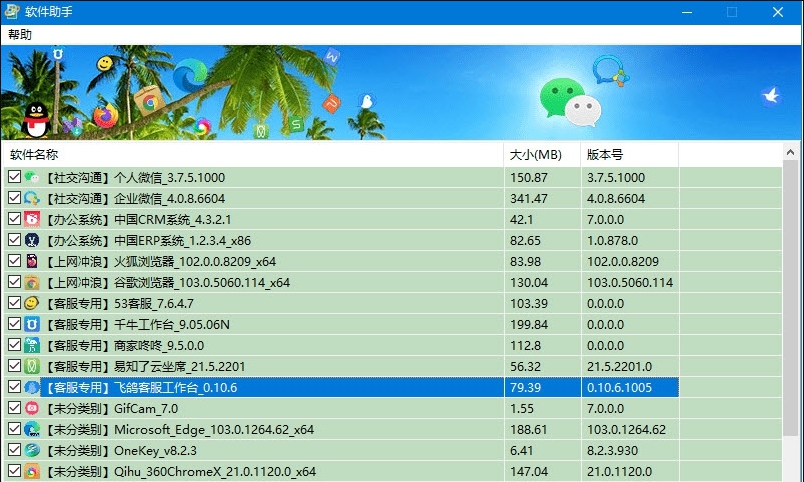Toggle the 中国ERP系统 checkbox
This screenshot has width=804, height=482.
(x=14, y=240)
